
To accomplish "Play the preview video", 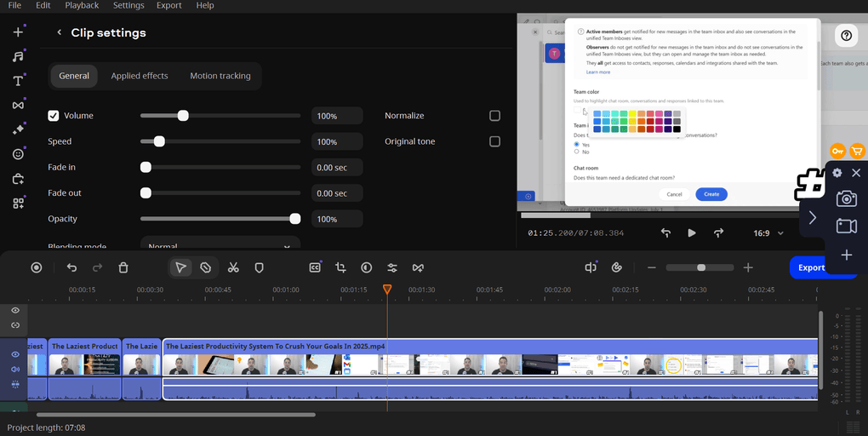I will 691,233.
